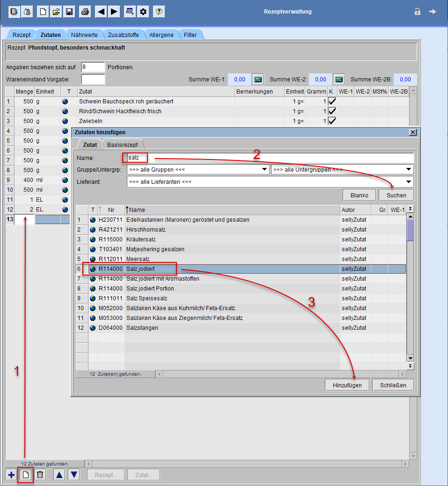Screen dimensions: 448x486
Task: Delete ingredient with trash can icon
Action: [40, 474]
